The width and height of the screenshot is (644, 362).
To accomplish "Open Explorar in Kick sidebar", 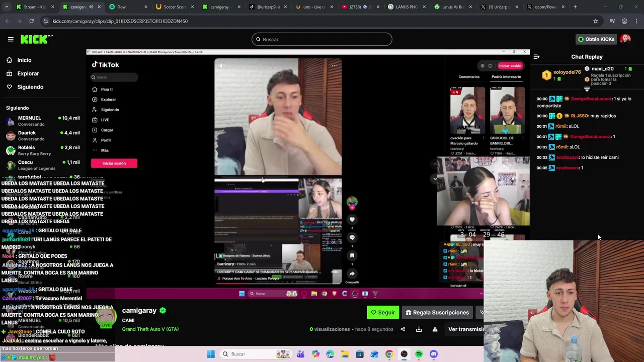I will coord(28,73).
